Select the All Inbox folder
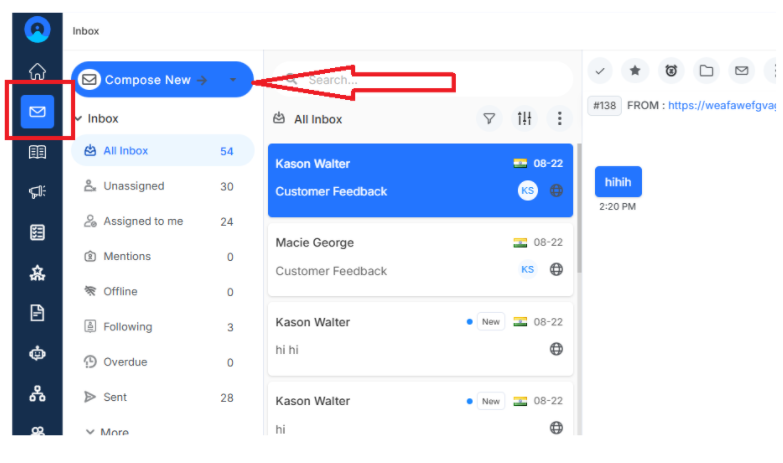Screen dimensions: 783x463 pyautogui.click(x=162, y=151)
